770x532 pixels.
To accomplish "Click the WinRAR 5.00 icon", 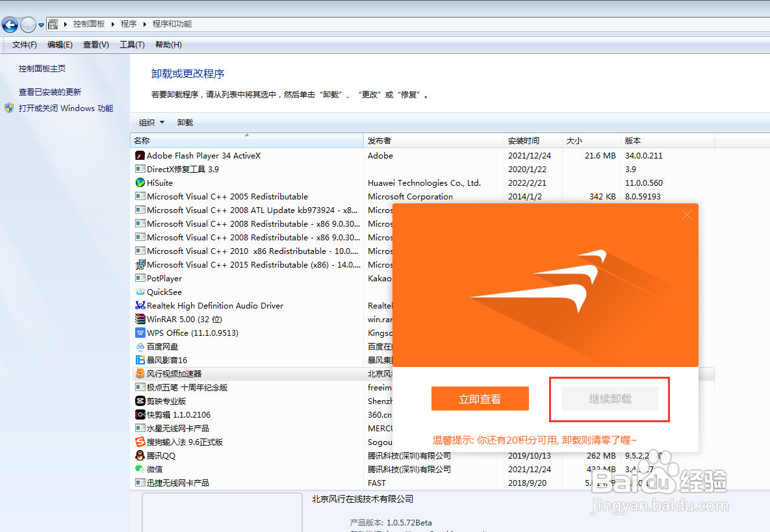I will 140,319.
